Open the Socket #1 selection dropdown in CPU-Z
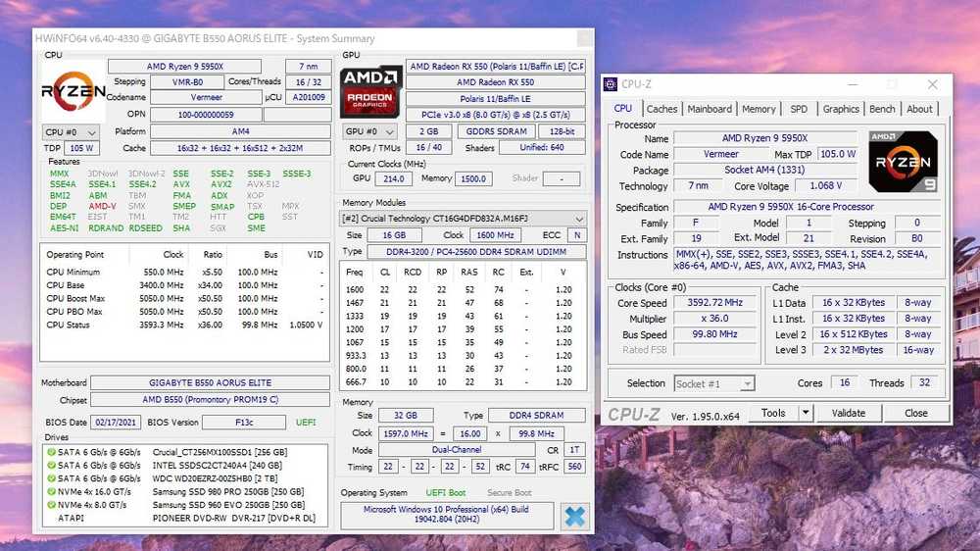Image resolution: width=980 pixels, height=551 pixels. coord(714,384)
